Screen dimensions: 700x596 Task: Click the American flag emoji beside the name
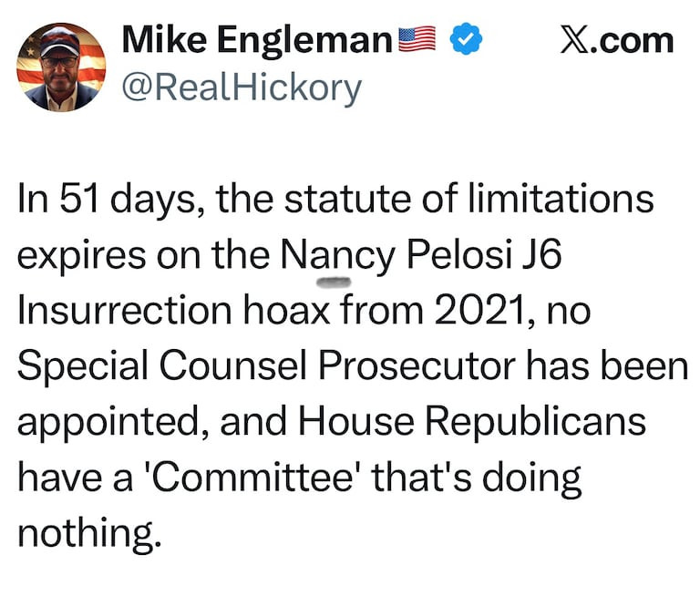point(419,41)
